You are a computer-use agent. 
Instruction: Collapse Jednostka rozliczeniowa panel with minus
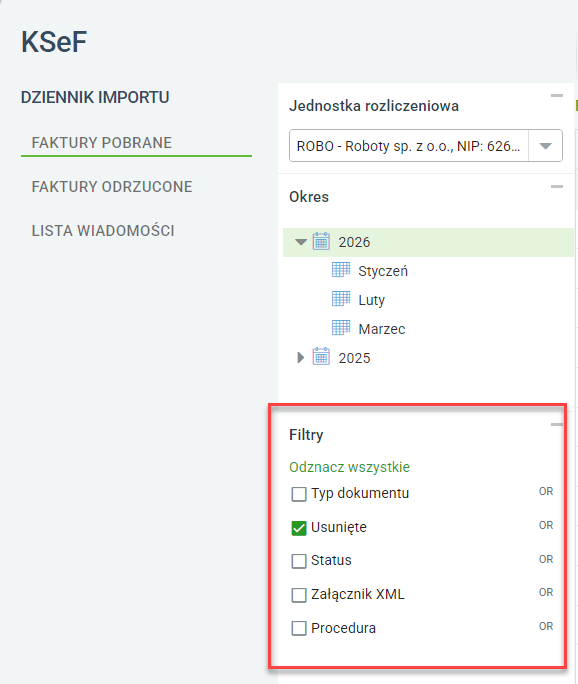pyautogui.click(x=557, y=96)
